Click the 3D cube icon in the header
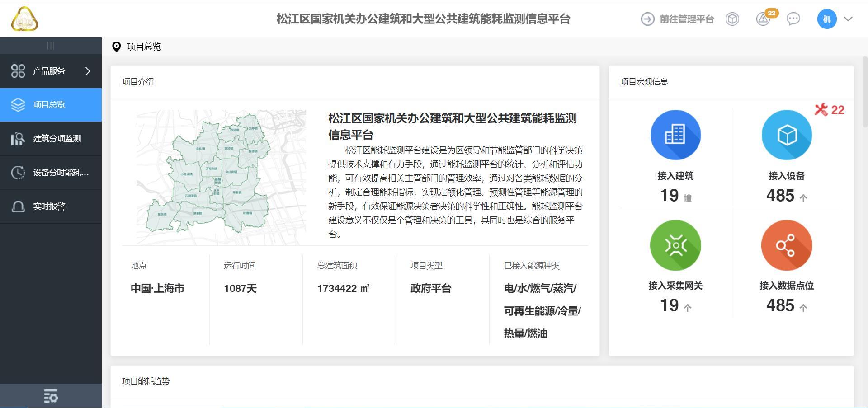The width and height of the screenshot is (868, 408). [x=732, y=19]
